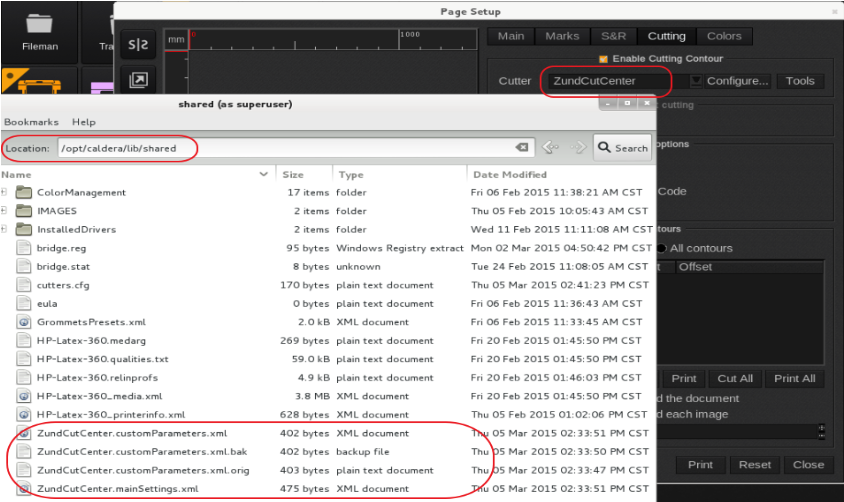The width and height of the screenshot is (844, 502).
Task: Click the pop-out window icon below mirror
Action: tap(137, 80)
